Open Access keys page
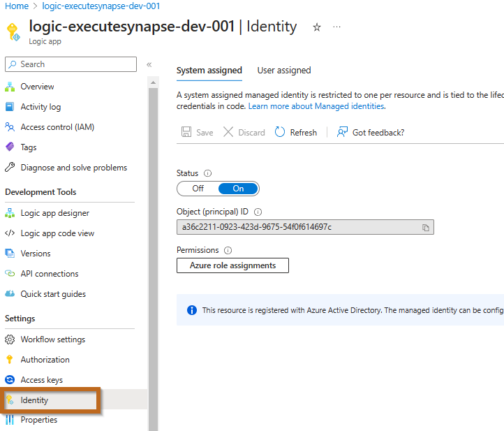Screen dimensions: 504x431 (42, 380)
